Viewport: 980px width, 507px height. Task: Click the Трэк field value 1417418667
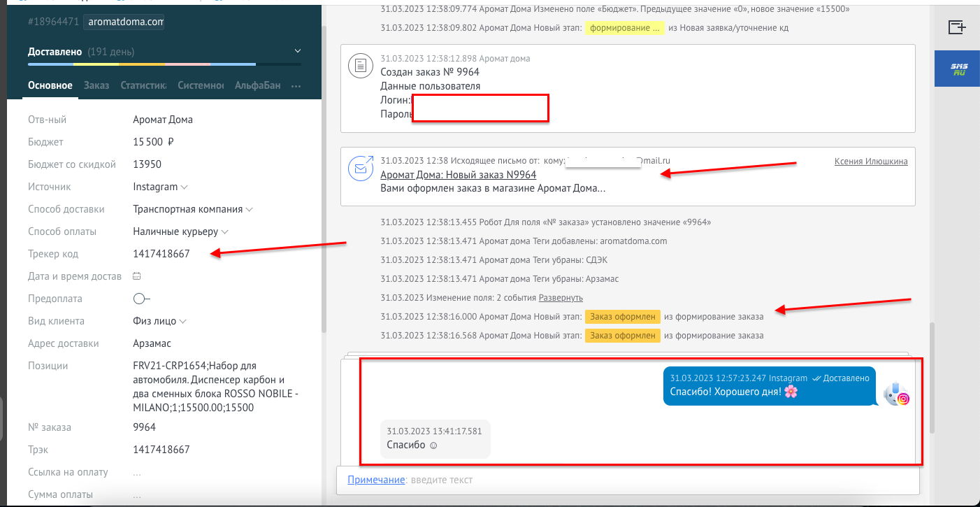[x=161, y=450]
